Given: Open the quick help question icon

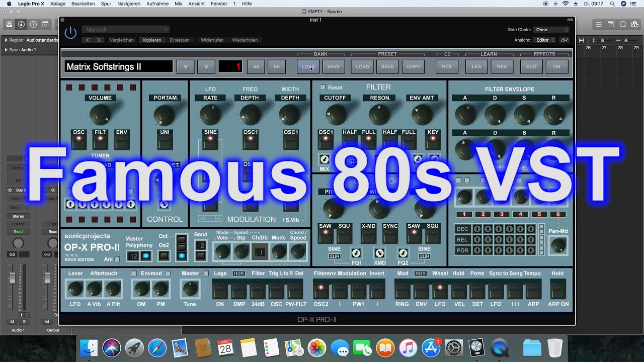Looking at the screenshot, I should 33,24.
